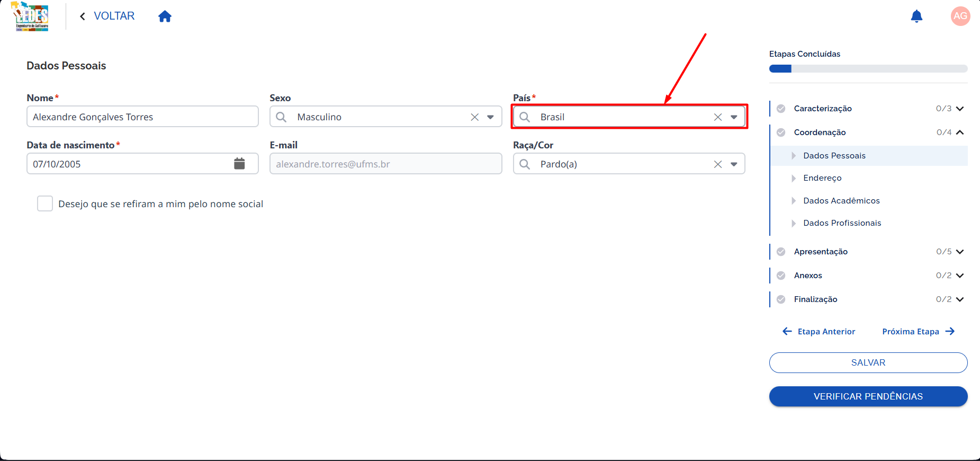Click the search icon in Sexo field
Screen dimensions: 980x461
coord(281,117)
